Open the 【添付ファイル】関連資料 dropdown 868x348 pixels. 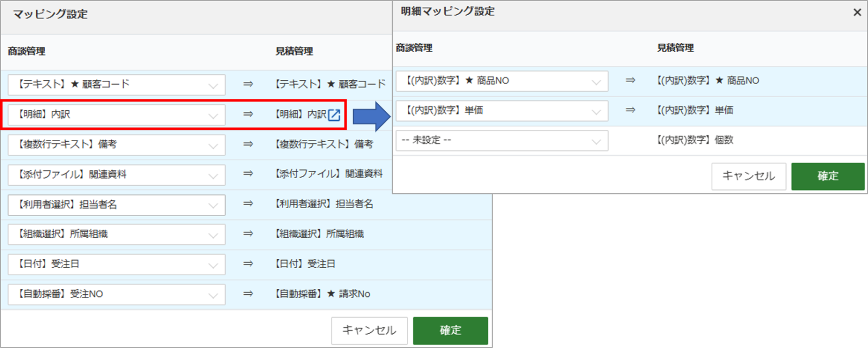117,175
